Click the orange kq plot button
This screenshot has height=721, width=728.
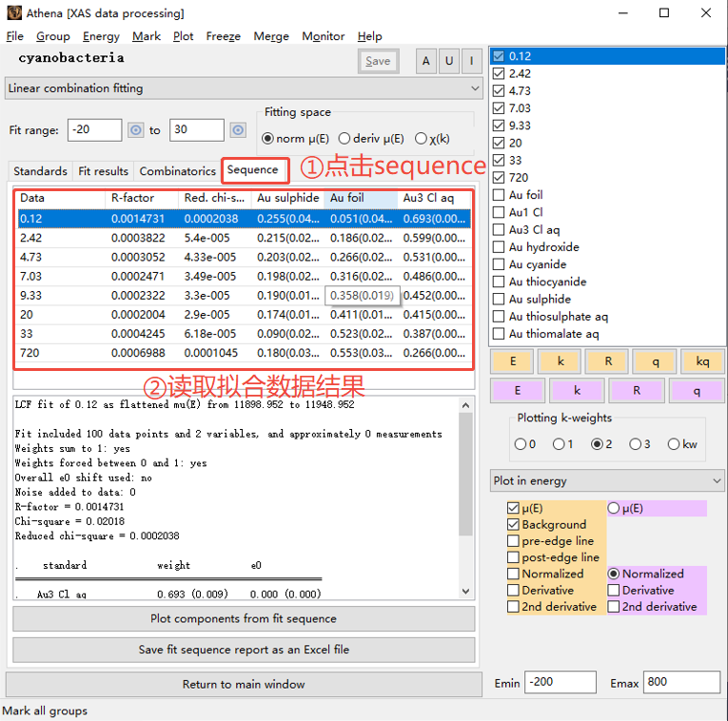point(702,361)
